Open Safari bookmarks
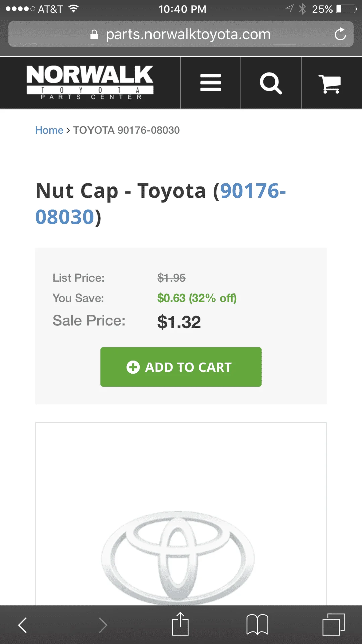This screenshot has width=362, height=644. click(257, 625)
